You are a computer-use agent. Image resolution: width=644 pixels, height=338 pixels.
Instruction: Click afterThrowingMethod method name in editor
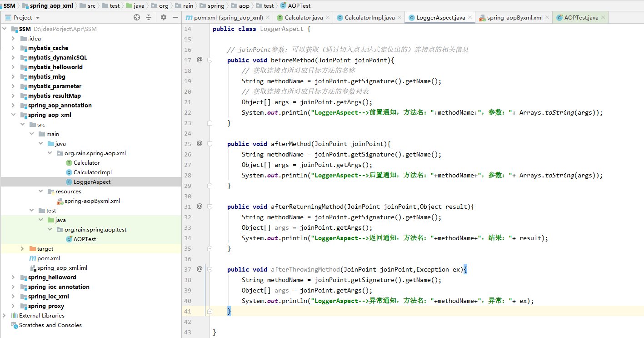point(305,269)
